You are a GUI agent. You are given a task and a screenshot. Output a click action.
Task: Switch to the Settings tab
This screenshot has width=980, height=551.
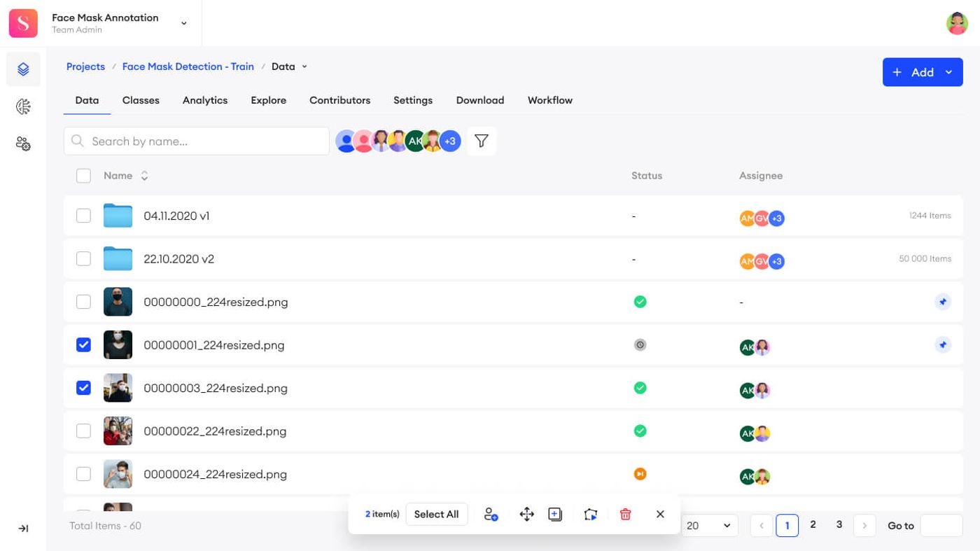point(413,100)
